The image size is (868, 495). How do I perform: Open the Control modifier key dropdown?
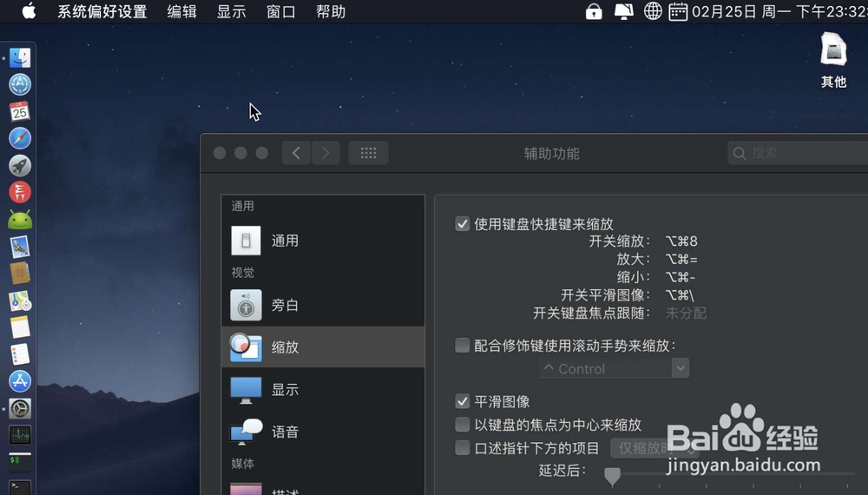click(x=614, y=369)
